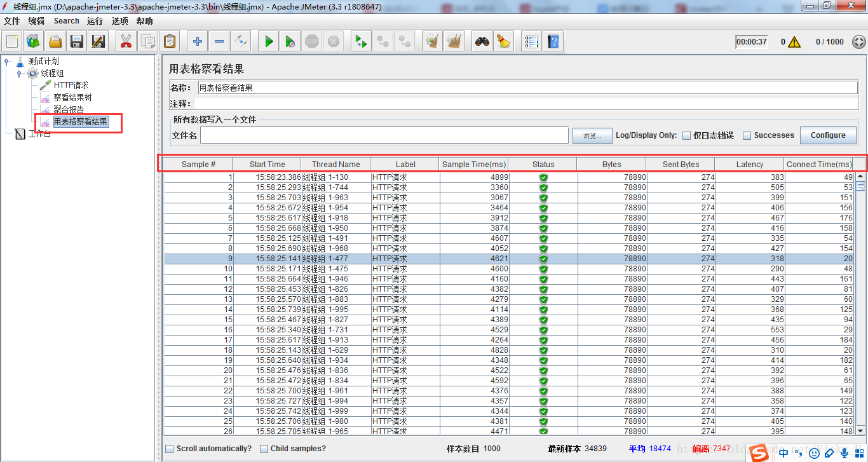Click the New test plan icon
This screenshot has width=868, height=462.
[12, 42]
